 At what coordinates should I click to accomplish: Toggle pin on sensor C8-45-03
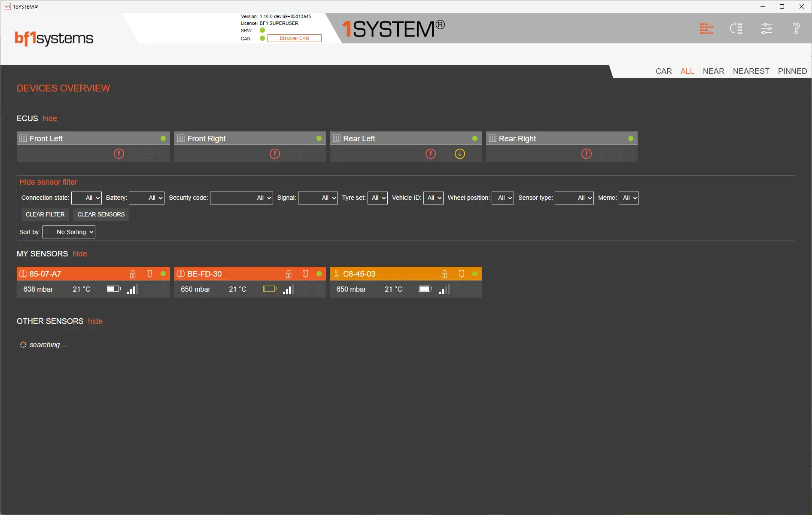point(461,274)
